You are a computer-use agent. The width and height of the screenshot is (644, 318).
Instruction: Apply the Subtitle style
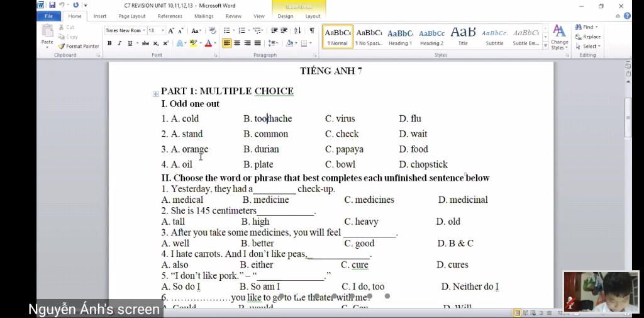pos(494,37)
